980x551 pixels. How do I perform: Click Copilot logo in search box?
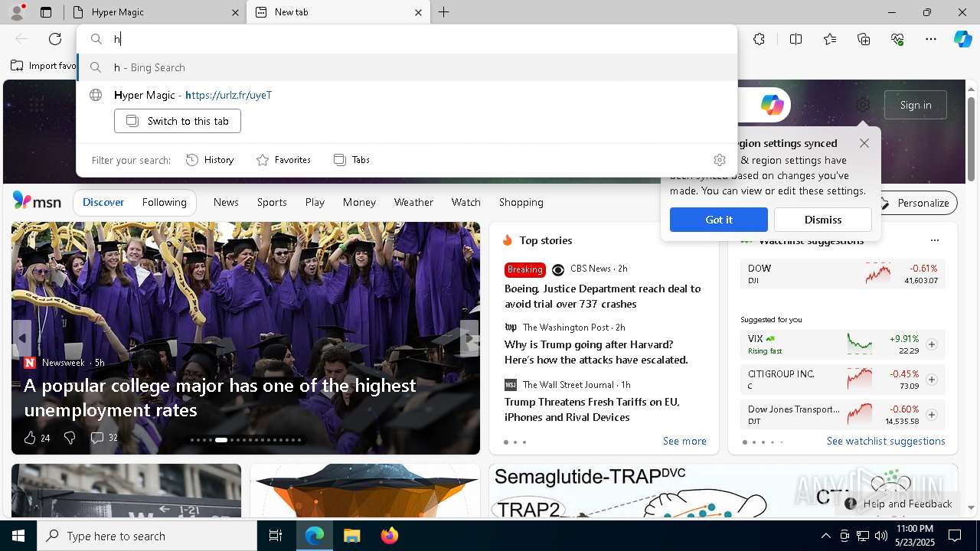(x=772, y=105)
